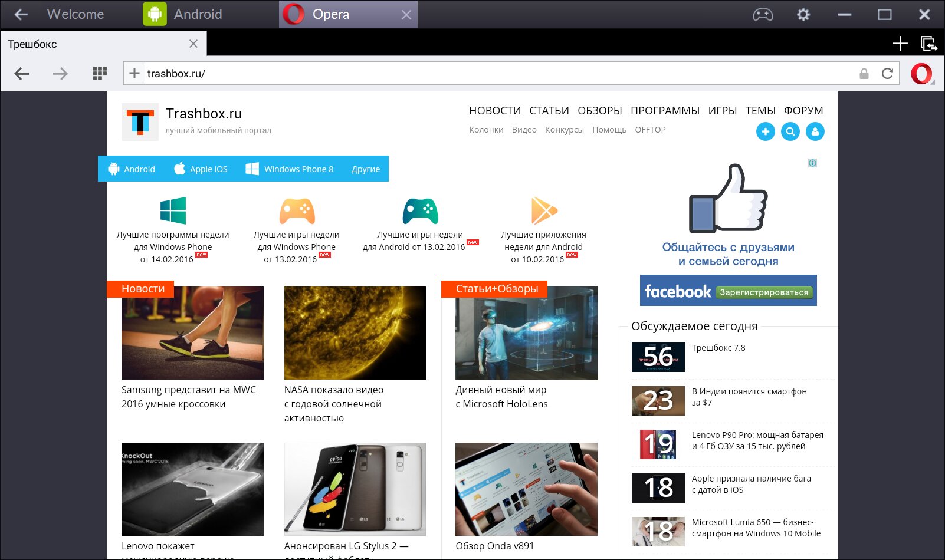Click the Android robot tab icon
Screen dimensions: 945x560
[x=155, y=14]
